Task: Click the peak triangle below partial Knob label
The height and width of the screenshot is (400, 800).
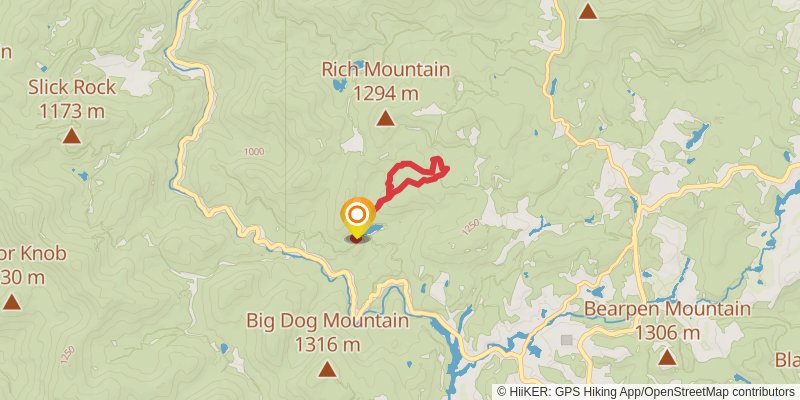Action: (x=12, y=302)
